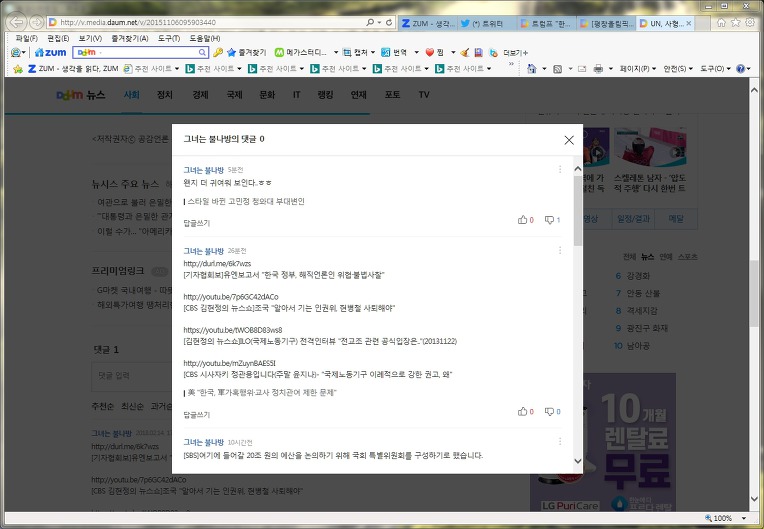Open more options for the 5분전 comment
The image size is (764, 529).
pos(560,169)
